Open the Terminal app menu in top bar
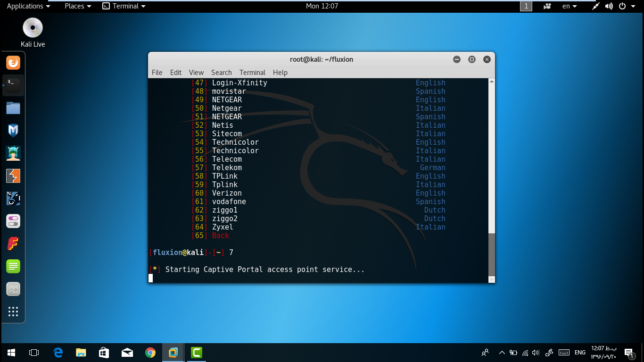644x362 pixels. click(124, 6)
